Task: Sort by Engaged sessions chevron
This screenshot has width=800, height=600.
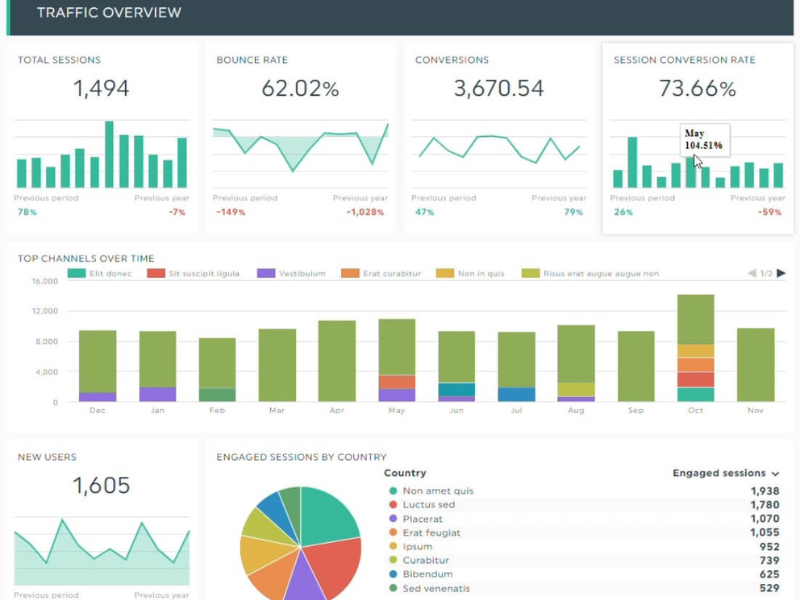Action: click(x=774, y=473)
